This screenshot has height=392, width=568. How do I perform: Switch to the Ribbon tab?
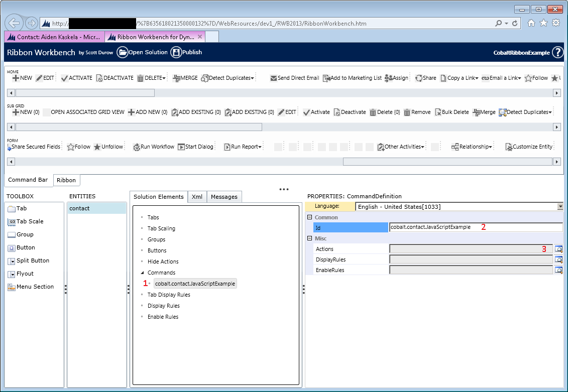(66, 180)
